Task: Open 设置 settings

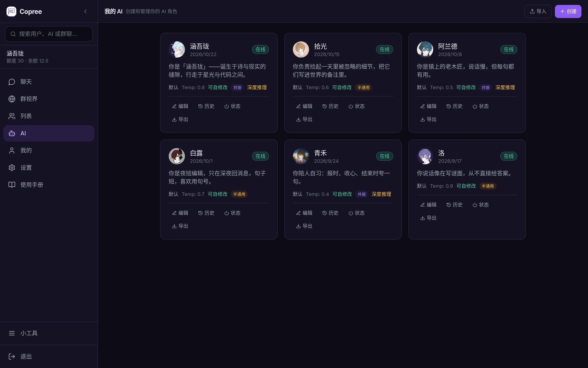Action: [49, 168]
